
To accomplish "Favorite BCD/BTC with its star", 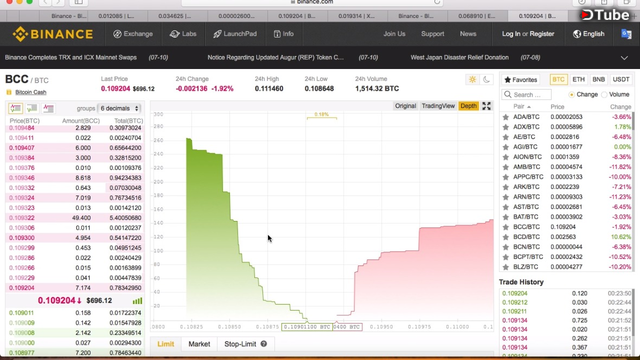I will click(506, 237).
